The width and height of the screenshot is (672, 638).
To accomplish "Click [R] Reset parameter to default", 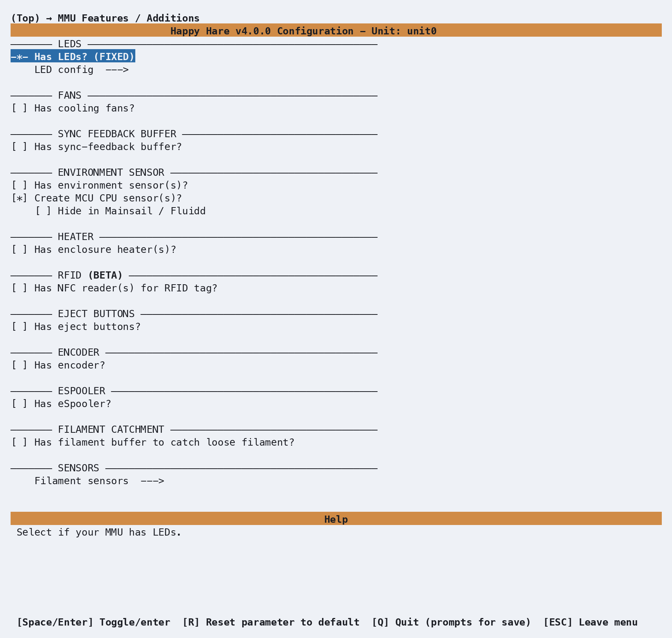I will [271, 622].
